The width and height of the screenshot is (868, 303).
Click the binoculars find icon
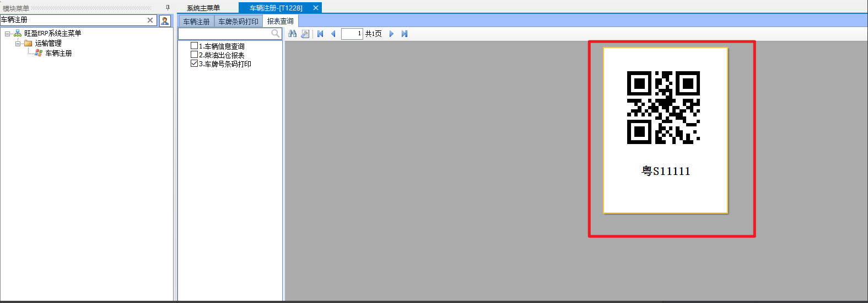click(x=293, y=34)
